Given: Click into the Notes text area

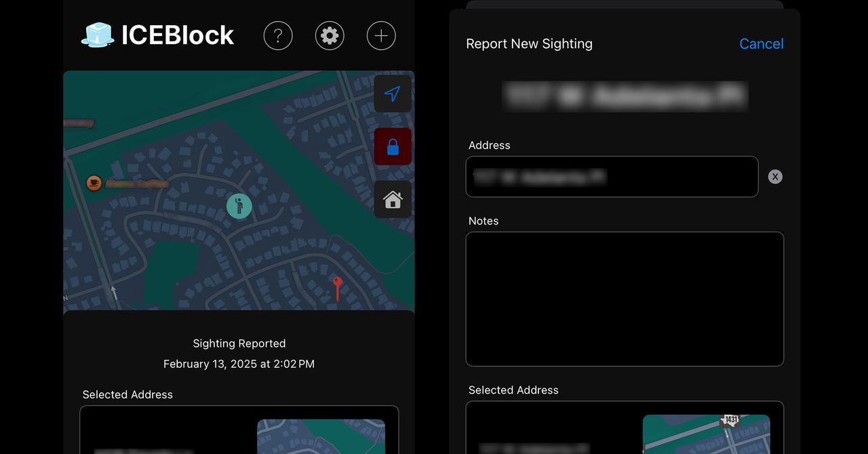Looking at the screenshot, I should 624,298.
